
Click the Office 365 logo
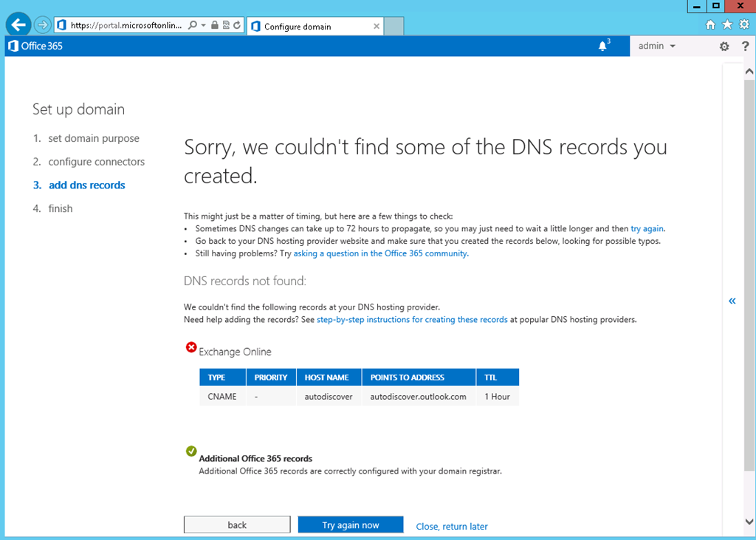coord(35,47)
